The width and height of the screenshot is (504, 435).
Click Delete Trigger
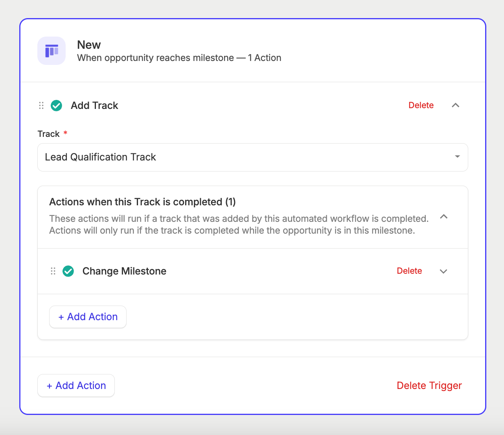tap(429, 385)
